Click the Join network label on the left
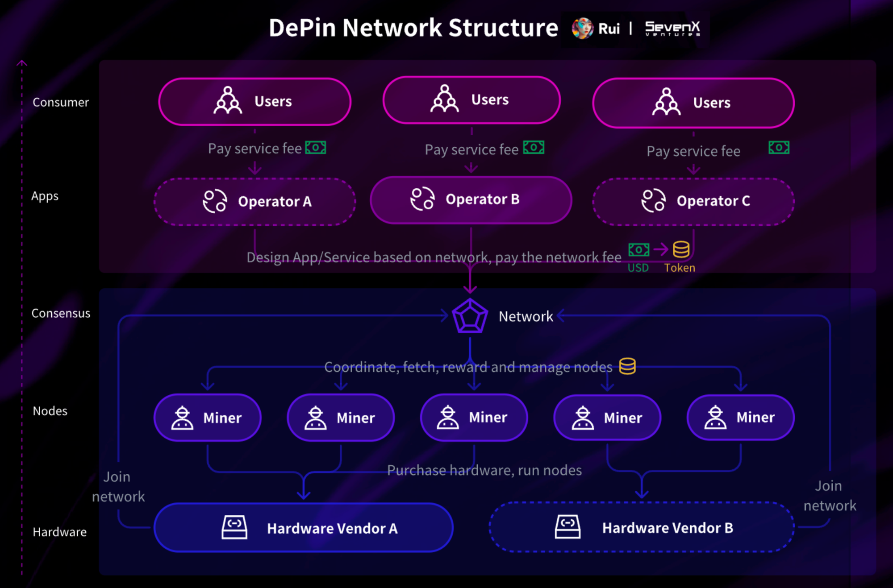This screenshot has width=893, height=588. pyautogui.click(x=117, y=486)
